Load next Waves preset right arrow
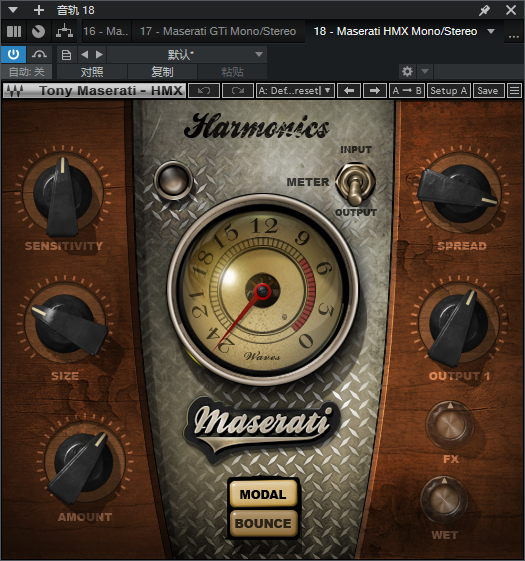The image size is (525, 561). coord(375,91)
